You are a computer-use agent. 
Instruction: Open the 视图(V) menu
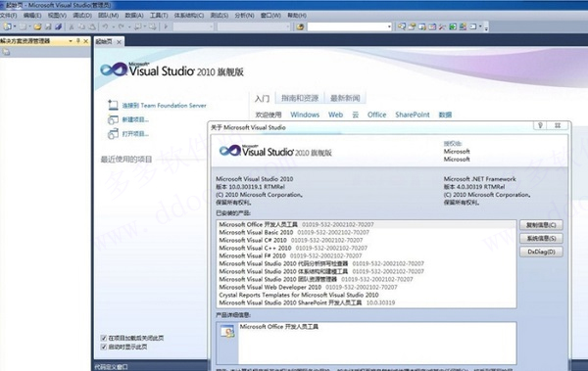point(57,16)
